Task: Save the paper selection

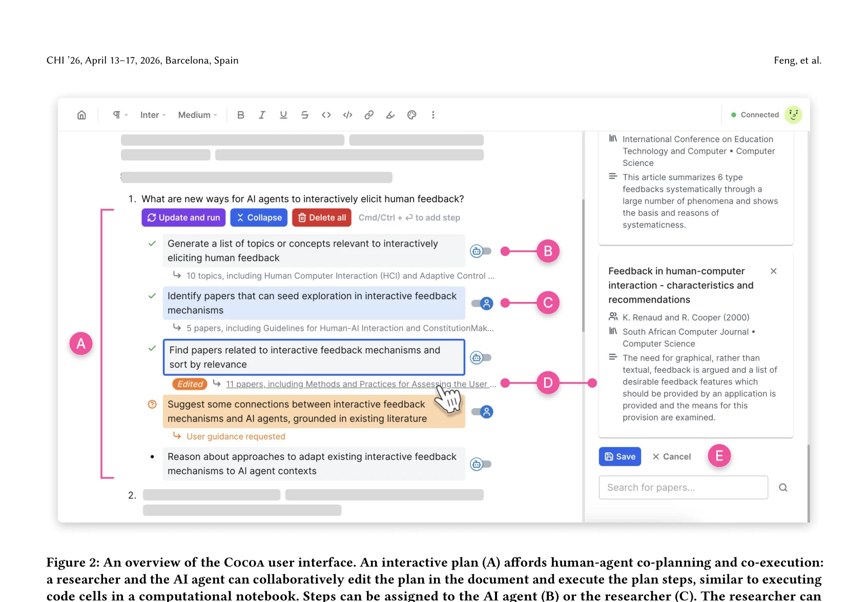Action: tap(620, 456)
